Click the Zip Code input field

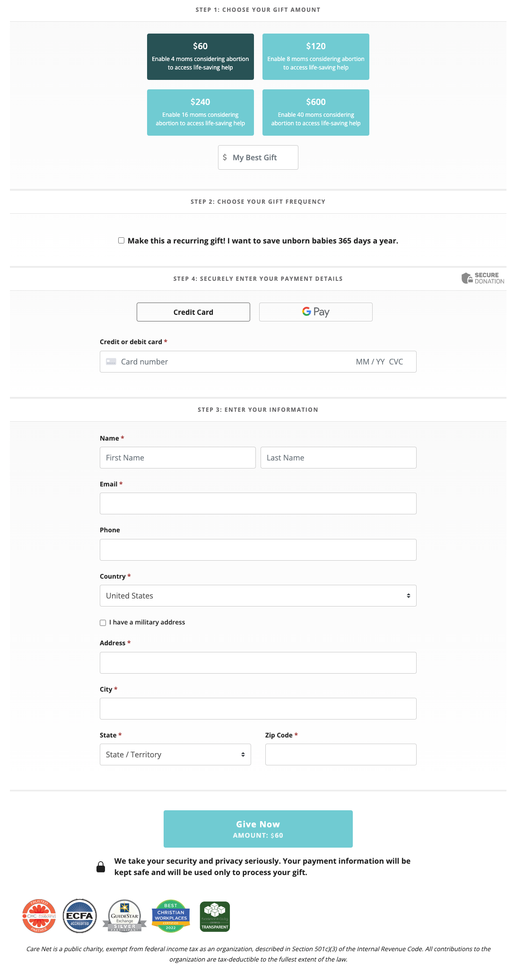point(340,755)
